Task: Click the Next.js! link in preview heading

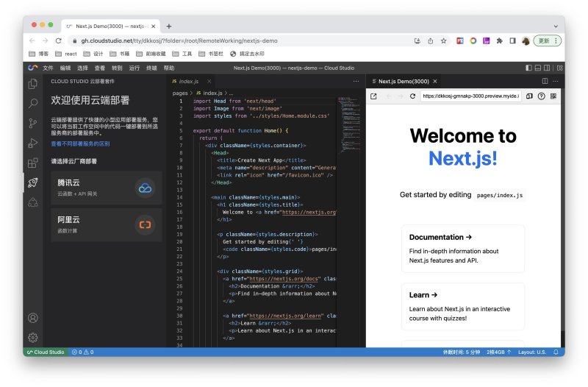Action: click(x=463, y=158)
